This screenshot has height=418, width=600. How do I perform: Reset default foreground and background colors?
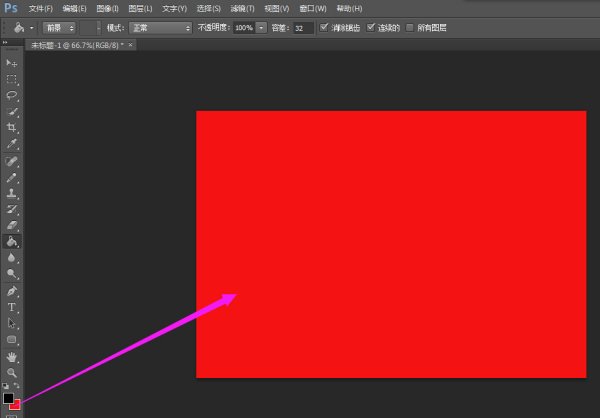5,386
